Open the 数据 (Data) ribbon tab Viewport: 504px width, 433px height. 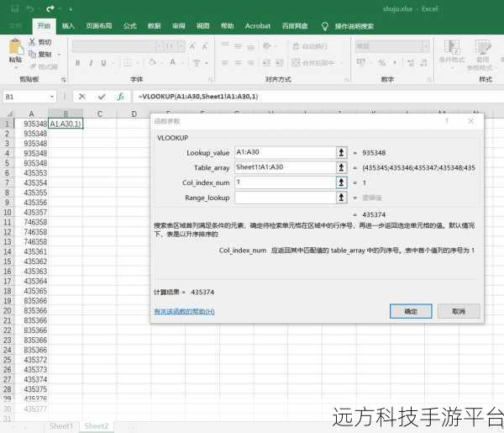(x=154, y=26)
